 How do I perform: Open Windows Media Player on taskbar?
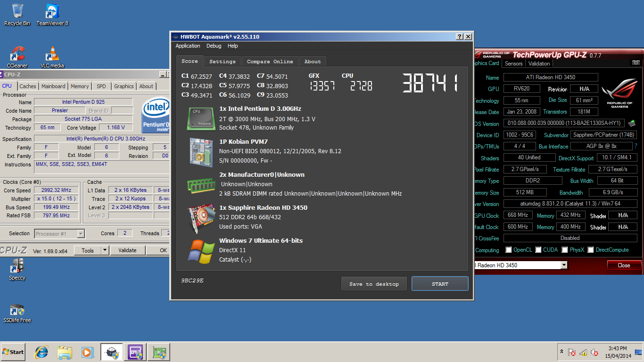tap(87, 352)
